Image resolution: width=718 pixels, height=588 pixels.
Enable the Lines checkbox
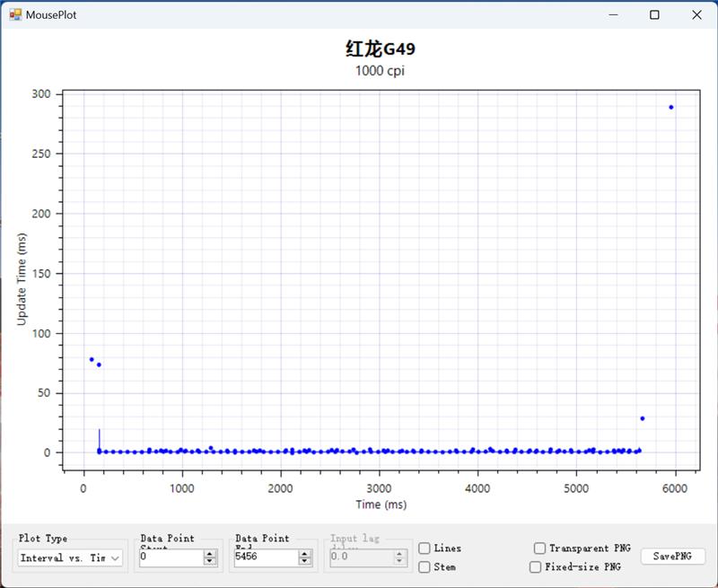(x=425, y=549)
